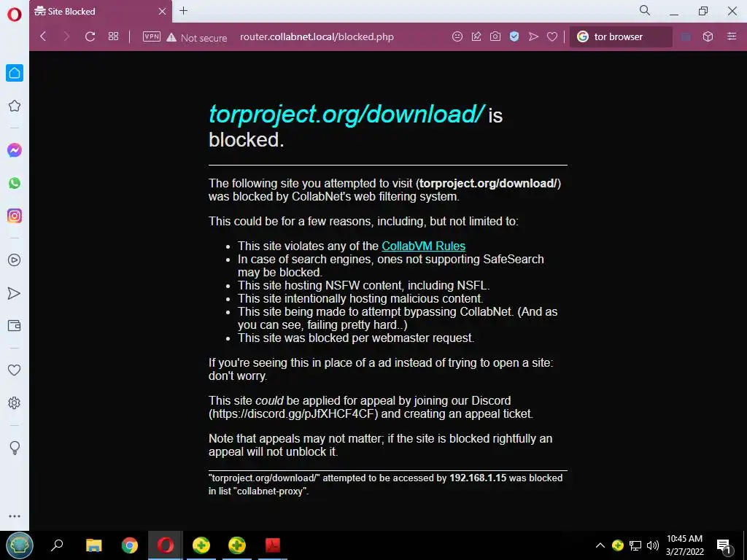Launch Google Chrome from taskbar

click(x=130, y=545)
